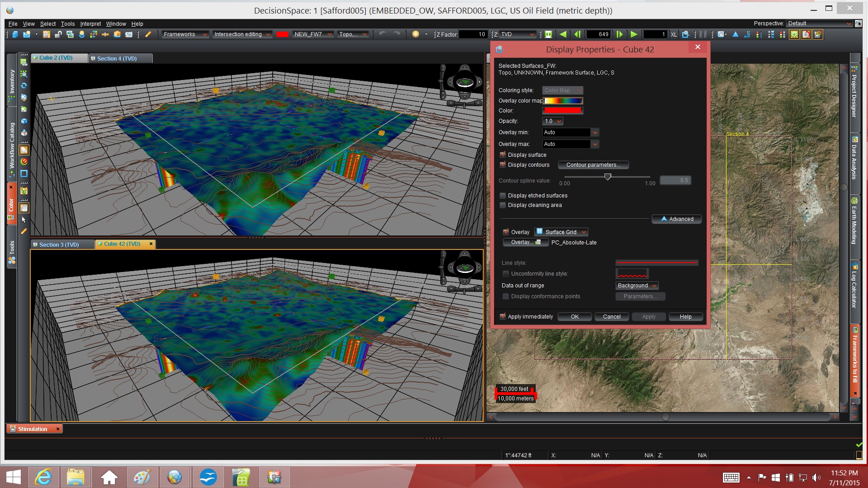Click the blue triangle icon in top toolbar
The height and width of the screenshot is (488, 868).
pos(736,34)
